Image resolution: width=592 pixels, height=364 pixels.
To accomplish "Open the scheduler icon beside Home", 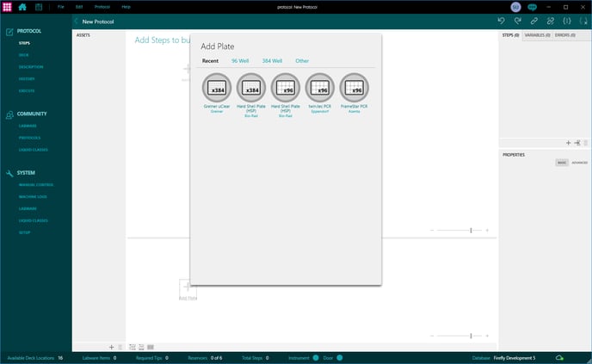I will pos(39,7).
